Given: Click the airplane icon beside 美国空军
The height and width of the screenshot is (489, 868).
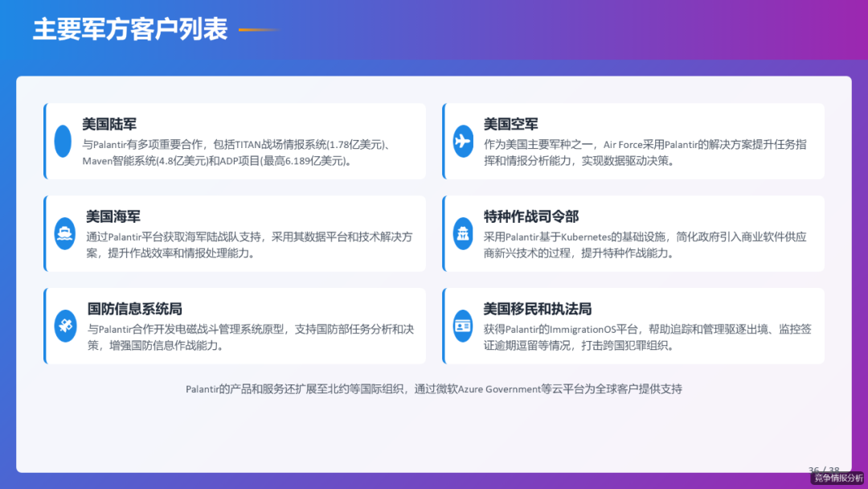Looking at the screenshot, I should coord(463,142).
